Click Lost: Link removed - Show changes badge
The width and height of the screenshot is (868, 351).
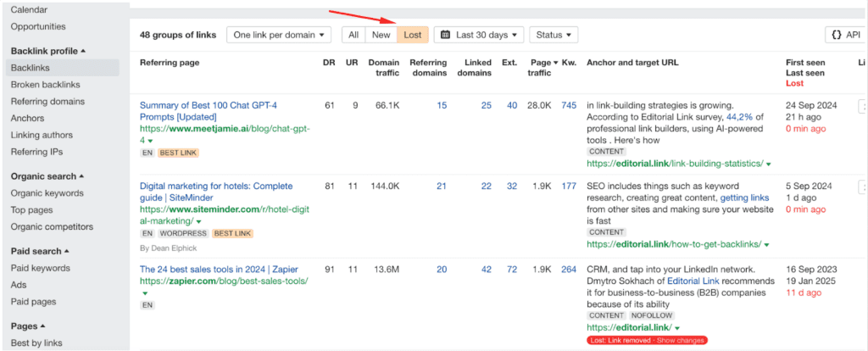pyautogui.click(x=647, y=340)
